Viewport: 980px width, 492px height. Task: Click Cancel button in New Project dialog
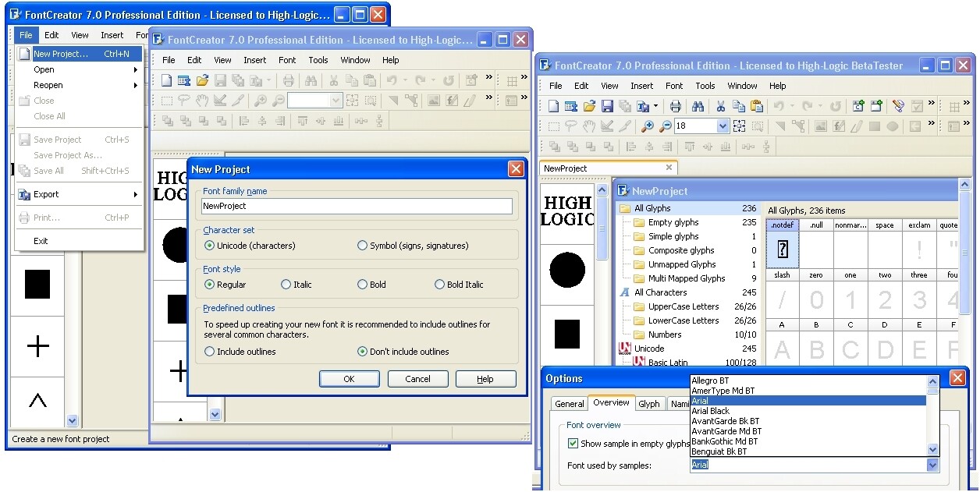click(418, 379)
